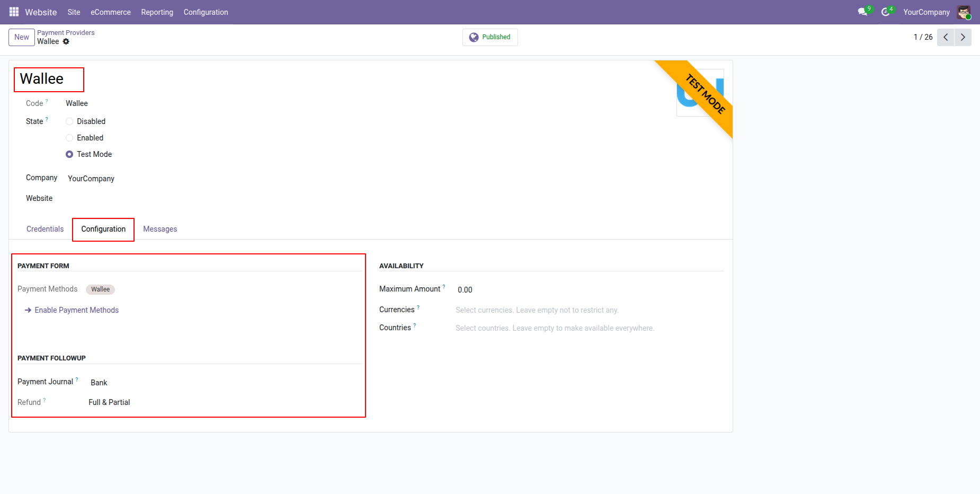This screenshot has width=980, height=494.
Task: Show the Maximum Amount help icon
Action: [x=444, y=286]
